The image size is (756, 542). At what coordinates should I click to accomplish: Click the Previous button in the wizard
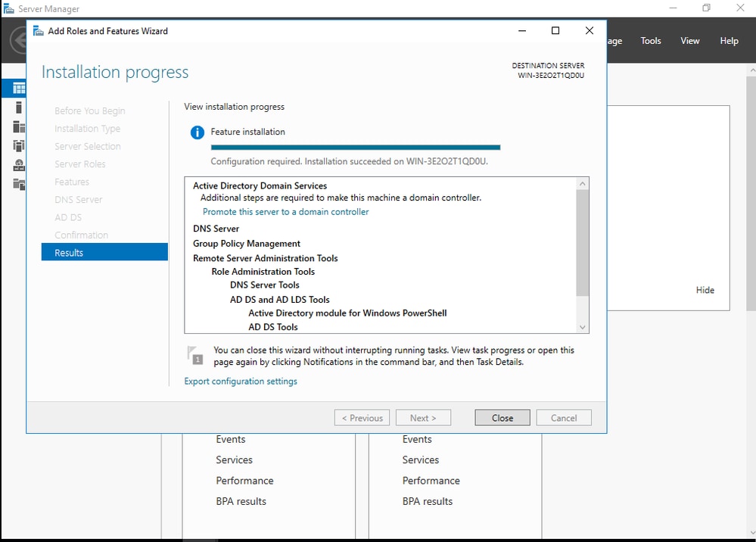point(362,418)
